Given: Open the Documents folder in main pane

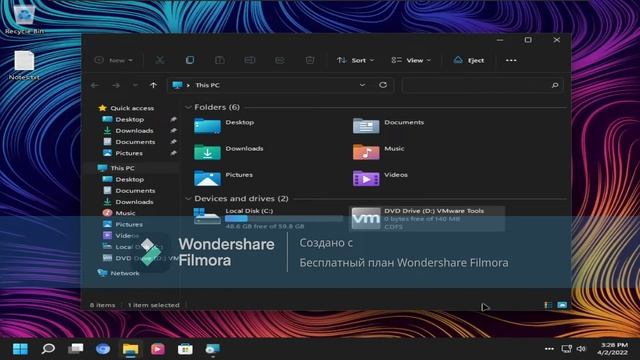Looking at the screenshot, I should [388, 126].
